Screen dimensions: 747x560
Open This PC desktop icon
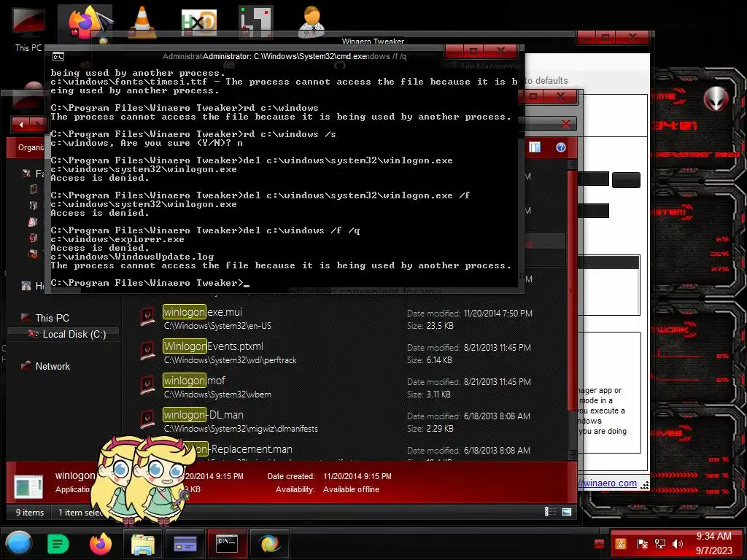[28, 28]
